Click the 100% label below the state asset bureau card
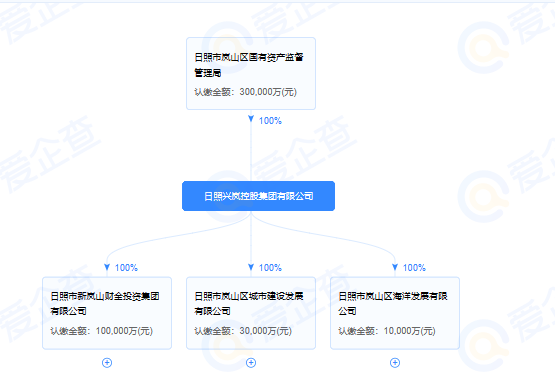The image size is (555, 378). [x=270, y=121]
